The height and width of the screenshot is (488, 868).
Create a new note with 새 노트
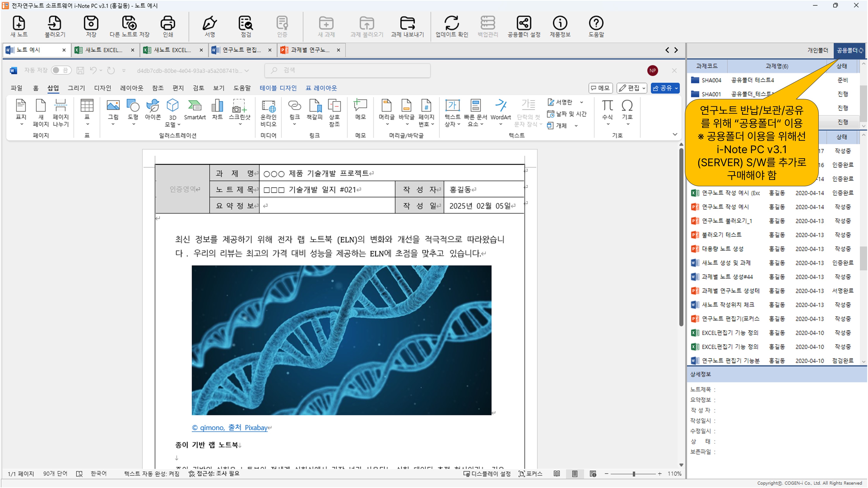tap(19, 26)
